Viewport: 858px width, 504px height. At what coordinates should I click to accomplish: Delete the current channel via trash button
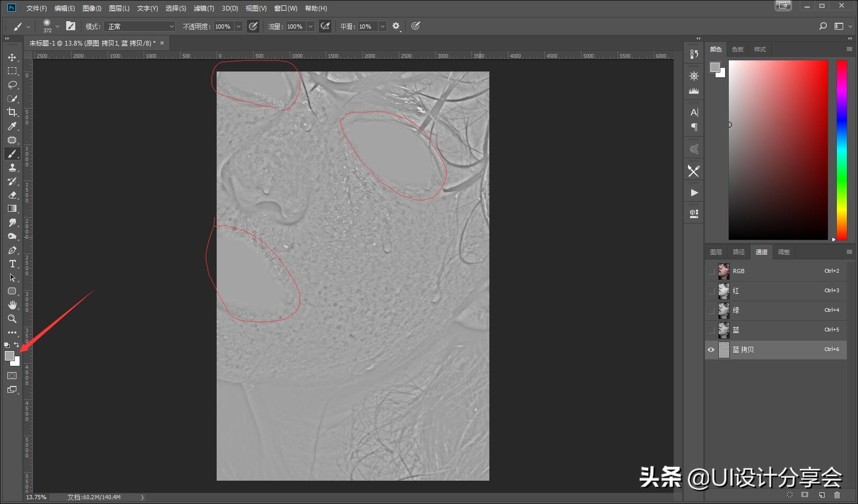point(837,495)
